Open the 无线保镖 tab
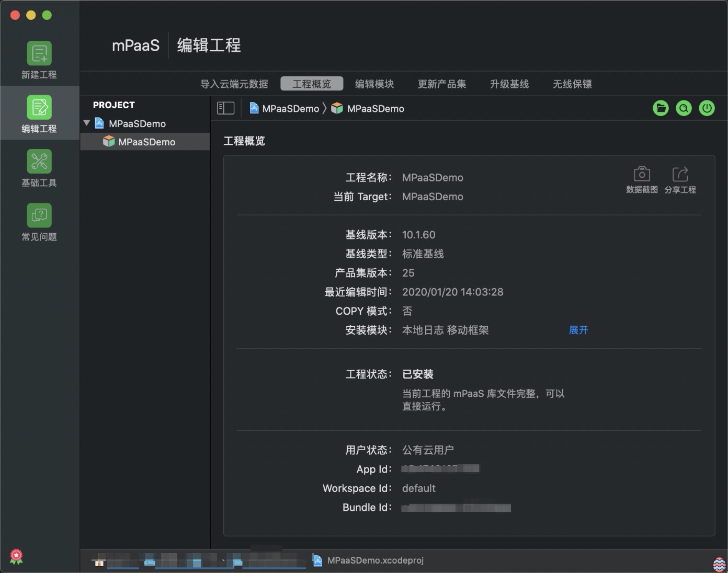 572,84
